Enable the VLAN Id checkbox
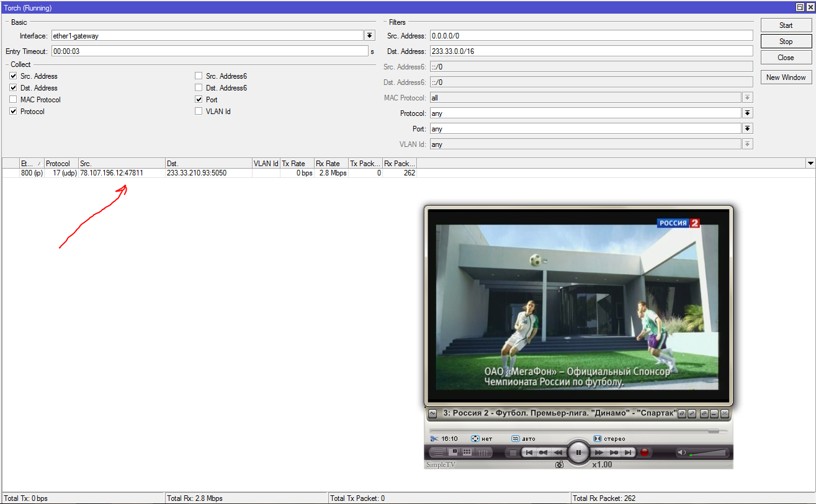The image size is (816, 504). click(199, 112)
